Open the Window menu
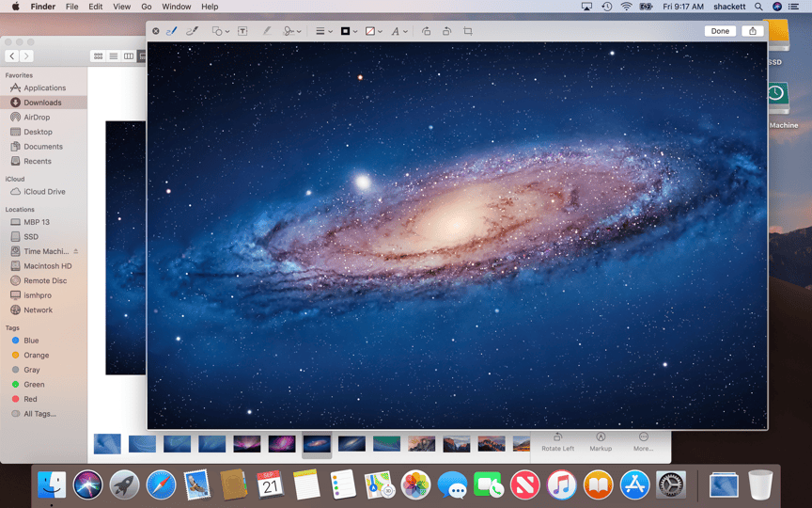 [x=176, y=7]
